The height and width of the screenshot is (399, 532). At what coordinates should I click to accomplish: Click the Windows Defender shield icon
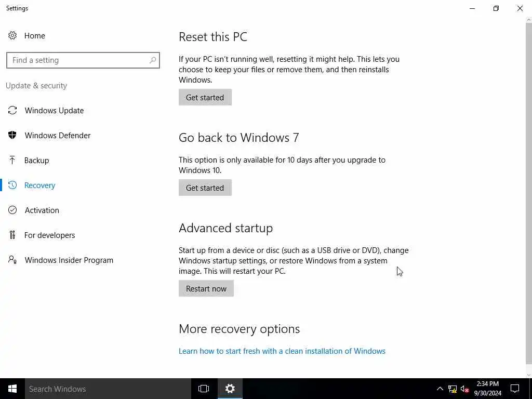point(12,135)
